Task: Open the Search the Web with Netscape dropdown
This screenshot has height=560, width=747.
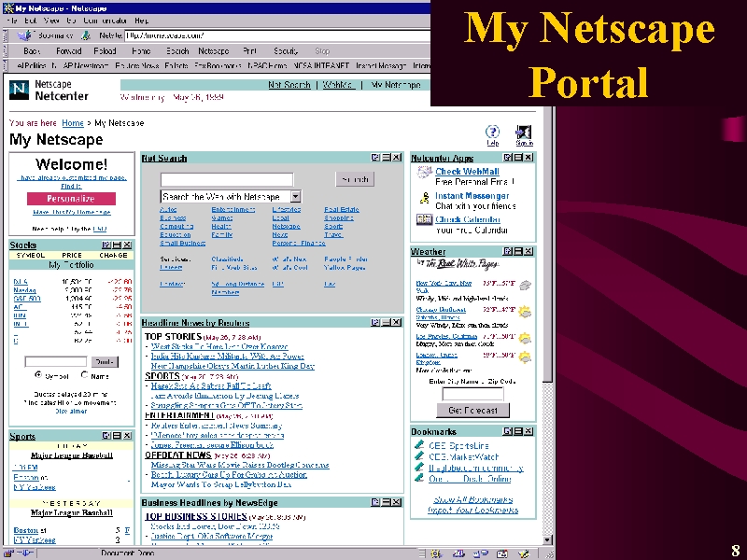Action: point(295,196)
